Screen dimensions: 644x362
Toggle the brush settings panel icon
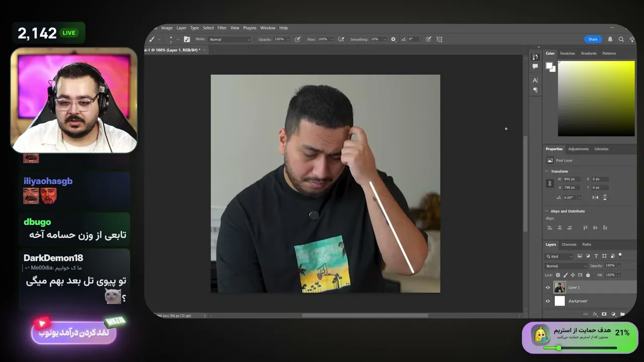click(x=187, y=39)
